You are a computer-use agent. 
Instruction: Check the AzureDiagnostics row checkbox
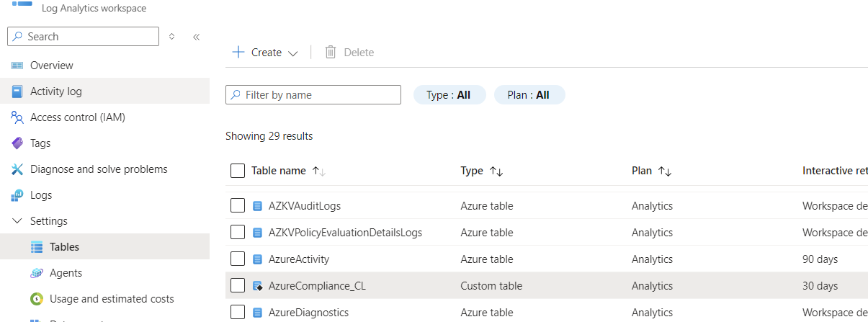coord(238,313)
